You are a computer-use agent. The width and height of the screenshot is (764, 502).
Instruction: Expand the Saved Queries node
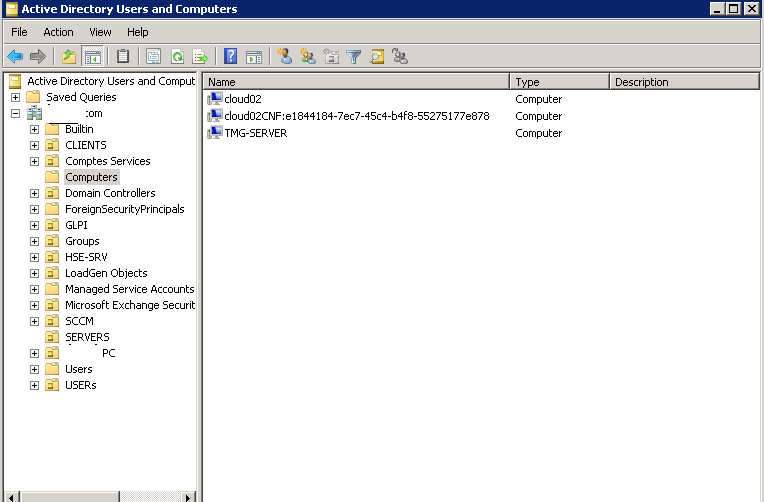coord(16,97)
